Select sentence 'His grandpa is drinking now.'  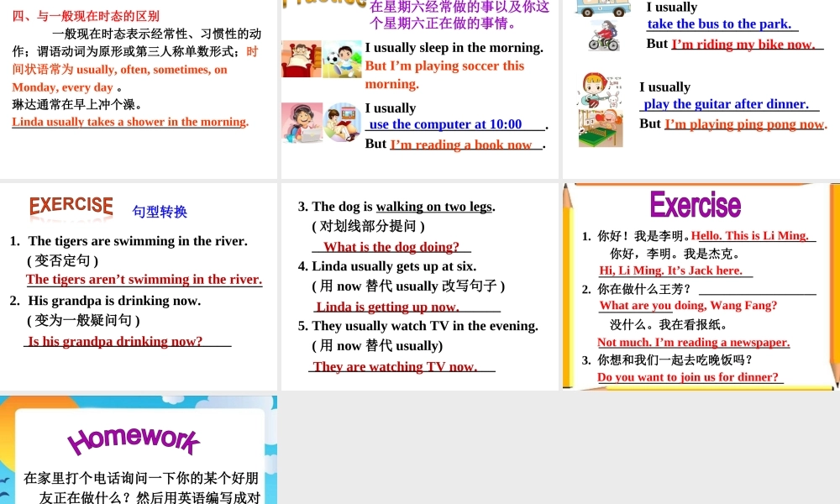(114, 301)
